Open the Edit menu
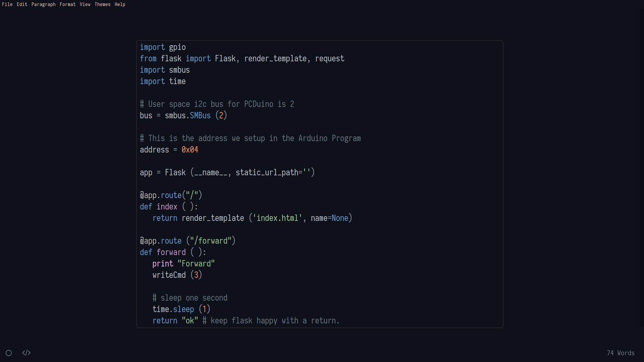This screenshot has width=644, height=362. coord(22,4)
